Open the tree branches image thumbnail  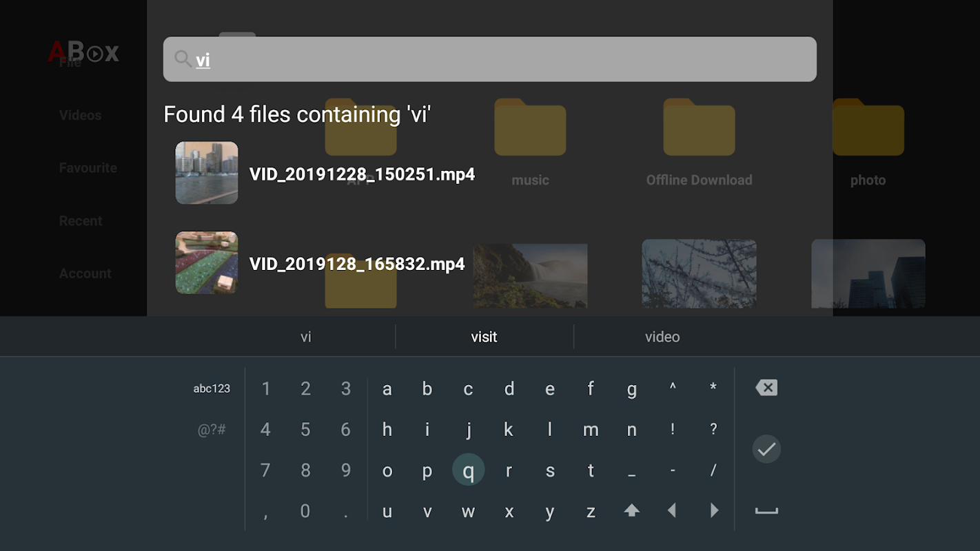coord(699,274)
